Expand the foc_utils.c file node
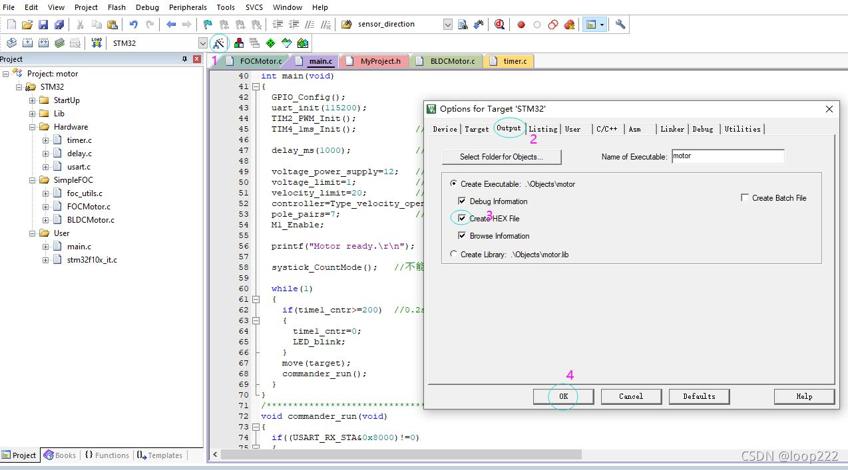848x470 pixels. 45,193
